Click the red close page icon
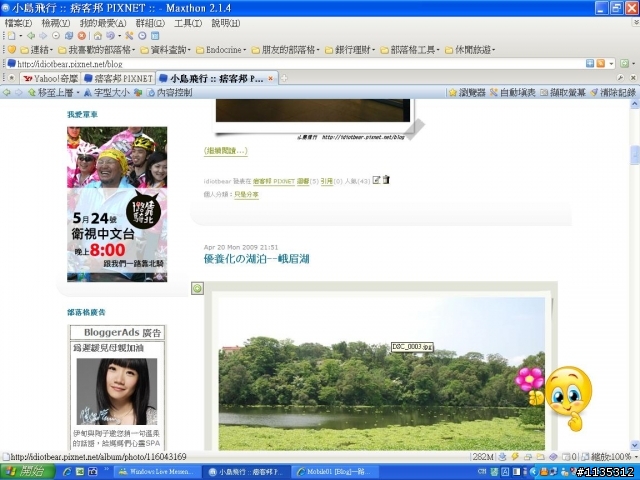This screenshot has height=480, width=640. point(82,36)
